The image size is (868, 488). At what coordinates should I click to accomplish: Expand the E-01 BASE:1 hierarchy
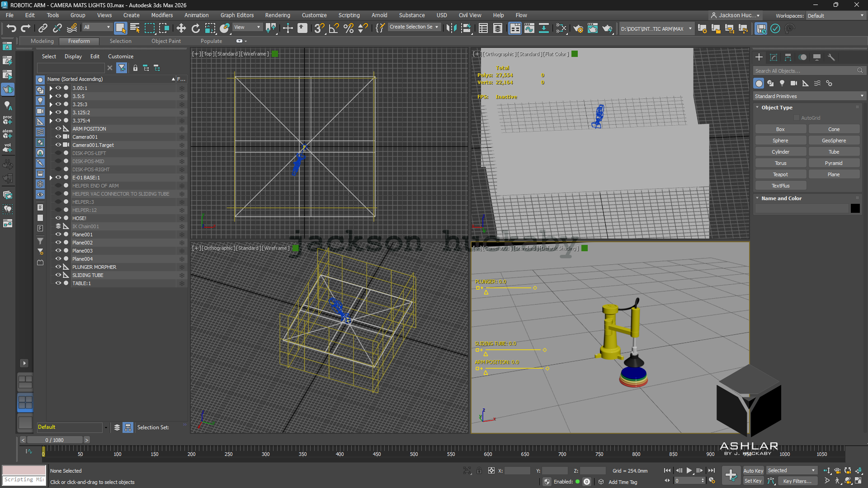coord(51,178)
